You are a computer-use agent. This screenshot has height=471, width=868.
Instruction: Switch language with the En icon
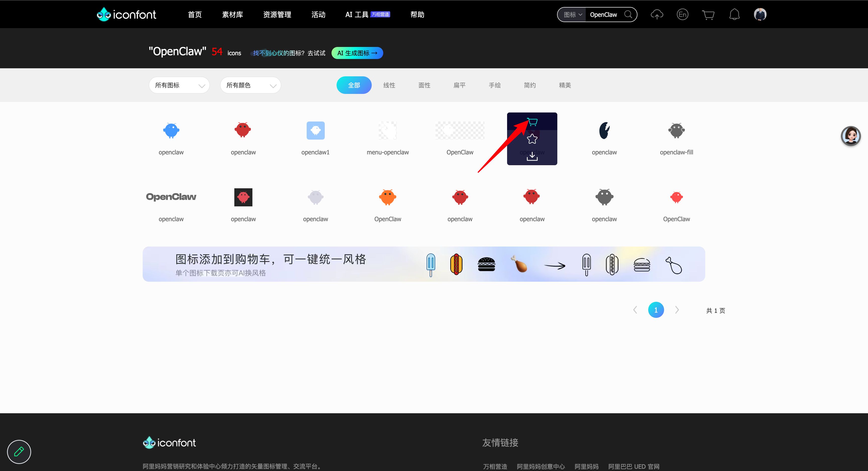coord(682,15)
